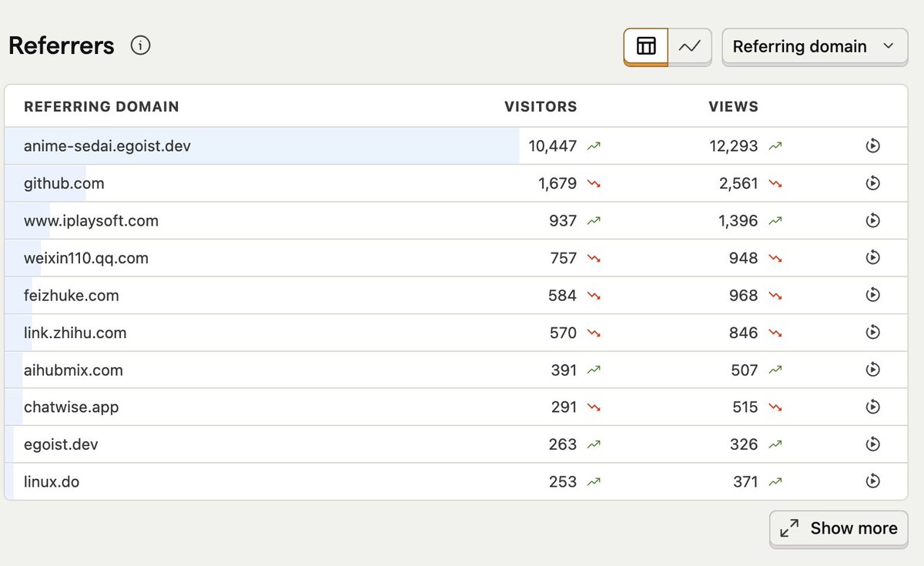924x566 pixels.
Task: Select the linux.do referrer row
Action: (456, 481)
